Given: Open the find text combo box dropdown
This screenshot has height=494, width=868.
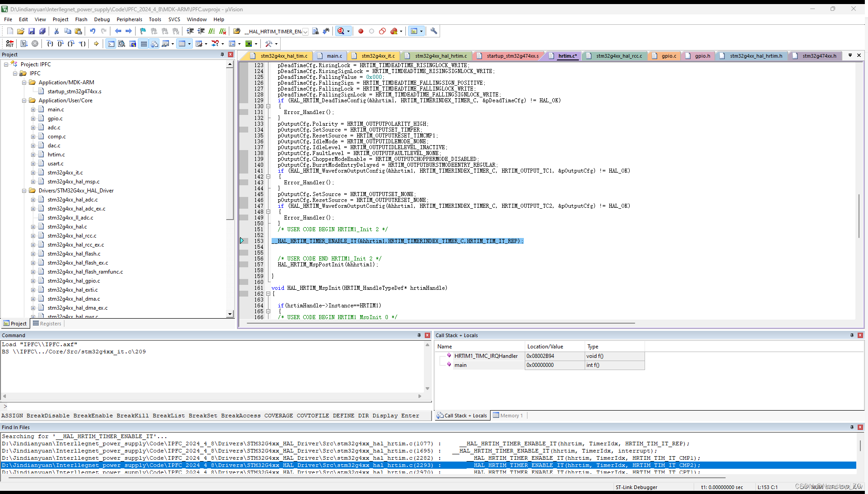Looking at the screenshot, I should 305,32.
